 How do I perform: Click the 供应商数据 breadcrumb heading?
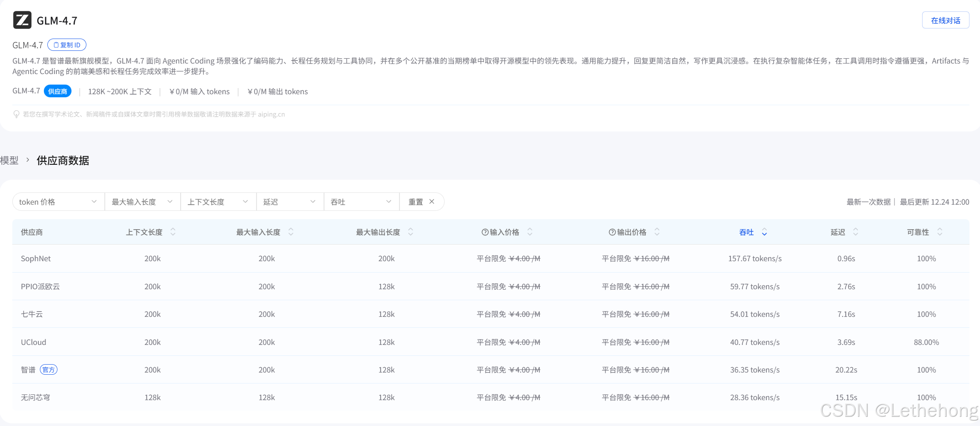(63, 160)
